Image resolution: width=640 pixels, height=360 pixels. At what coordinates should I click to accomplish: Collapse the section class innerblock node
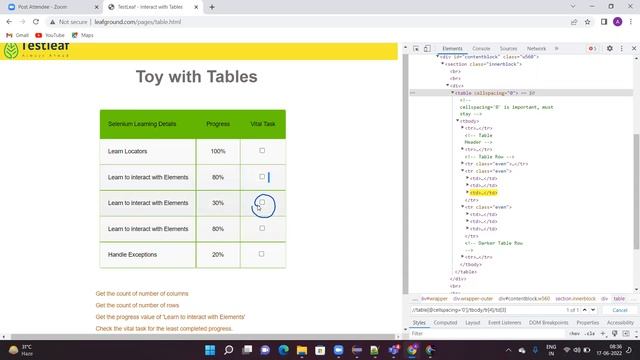(x=442, y=64)
